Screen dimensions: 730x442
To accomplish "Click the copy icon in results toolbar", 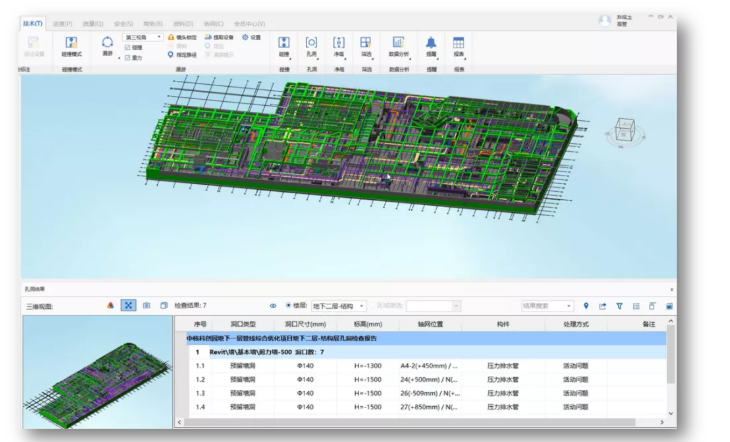I will pos(652,306).
